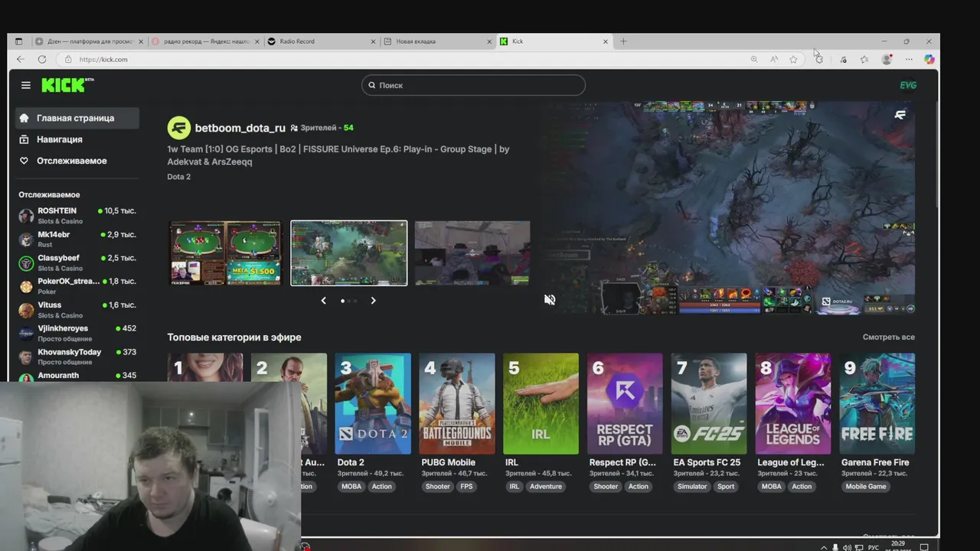Screen dimensions: 980x551
Task: Open the IRL category card
Action: 541,403
